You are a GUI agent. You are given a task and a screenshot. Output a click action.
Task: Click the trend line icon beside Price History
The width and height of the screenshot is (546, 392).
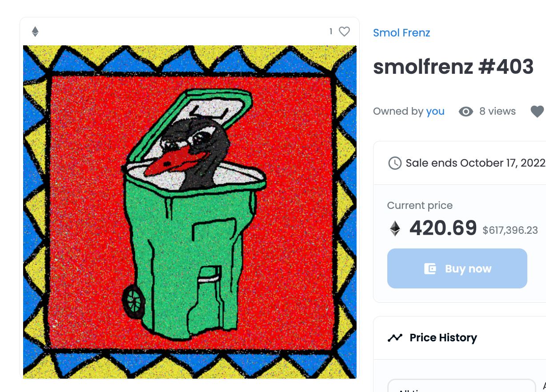[395, 338]
